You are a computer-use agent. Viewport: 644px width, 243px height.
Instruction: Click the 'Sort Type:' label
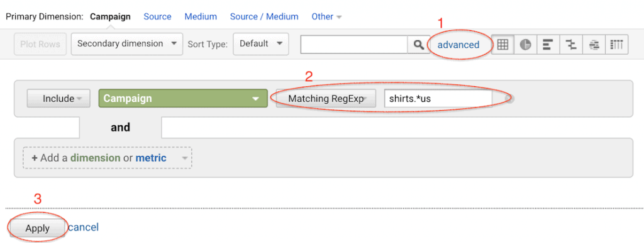click(208, 44)
